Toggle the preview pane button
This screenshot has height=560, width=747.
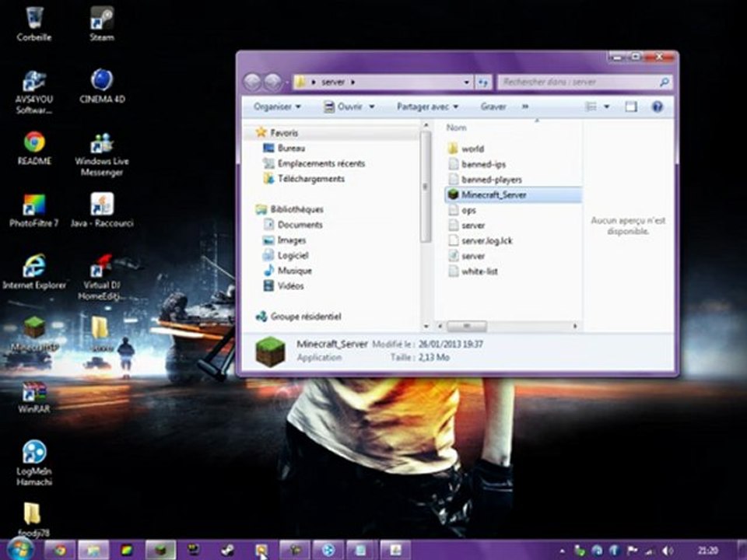pyautogui.click(x=631, y=107)
